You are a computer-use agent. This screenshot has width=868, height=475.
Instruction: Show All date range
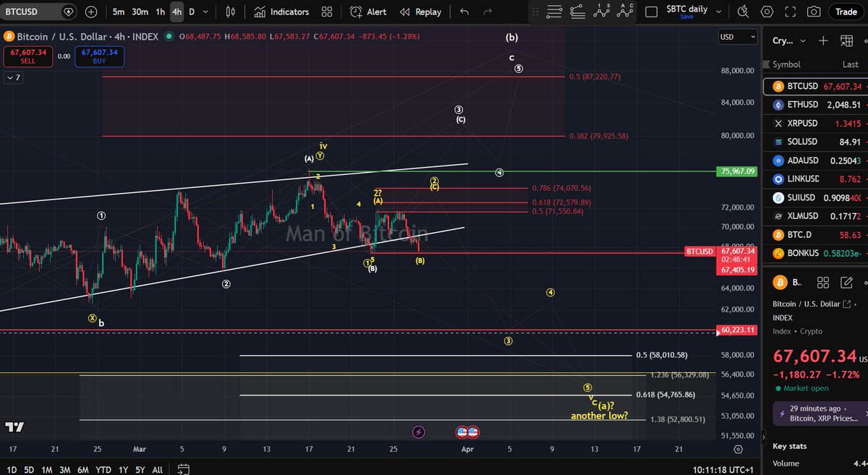click(157, 469)
